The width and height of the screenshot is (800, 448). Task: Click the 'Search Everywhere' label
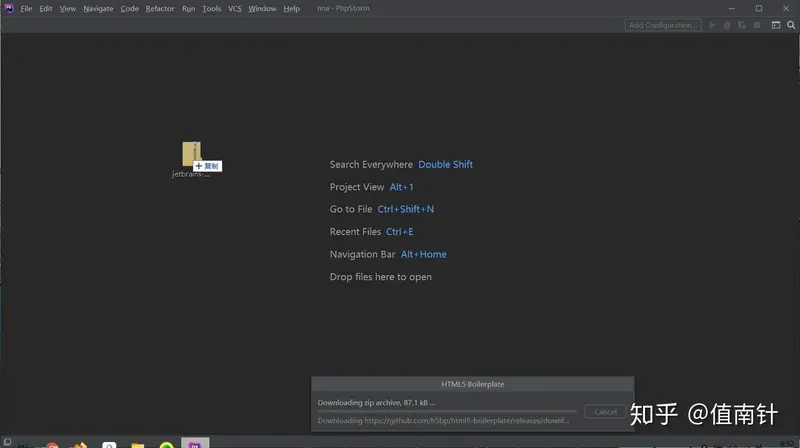[x=371, y=164]
